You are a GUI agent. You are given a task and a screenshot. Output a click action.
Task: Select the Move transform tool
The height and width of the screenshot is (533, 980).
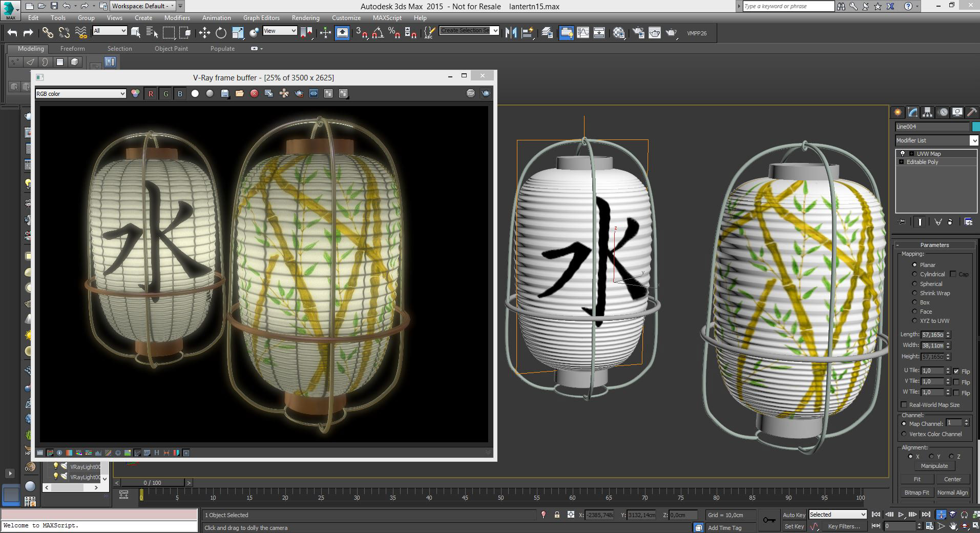(204, 33)
